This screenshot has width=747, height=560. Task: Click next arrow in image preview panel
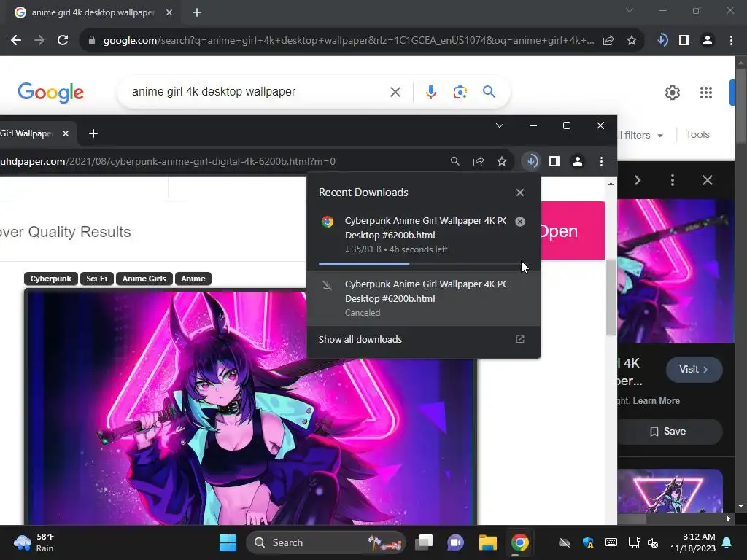pos(638,180)
